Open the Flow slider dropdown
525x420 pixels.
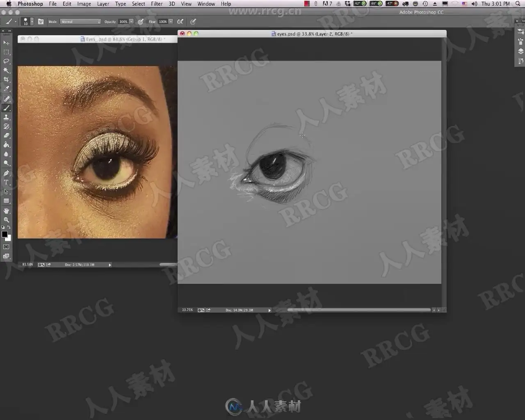click(x=171, y=21)
